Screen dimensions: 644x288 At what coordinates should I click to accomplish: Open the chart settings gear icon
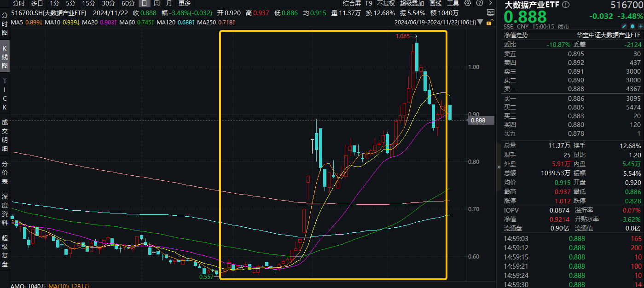(468, 3)
